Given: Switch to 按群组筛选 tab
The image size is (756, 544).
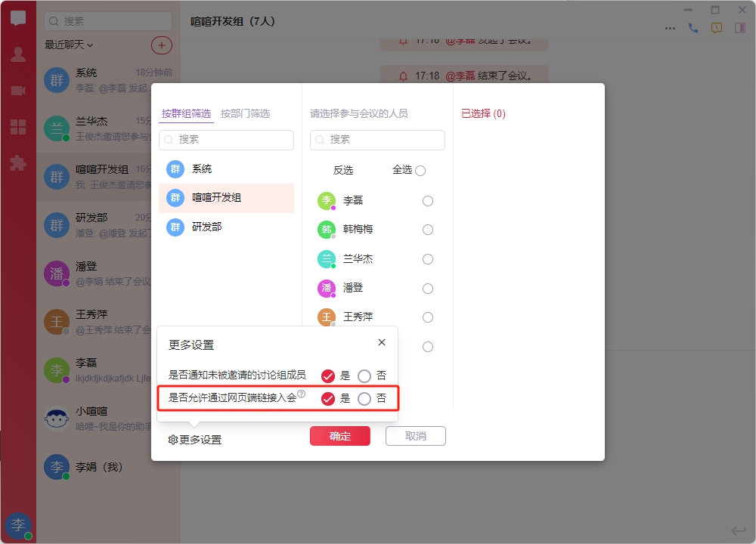Looking at the screenshot, I should pos(186,113).
